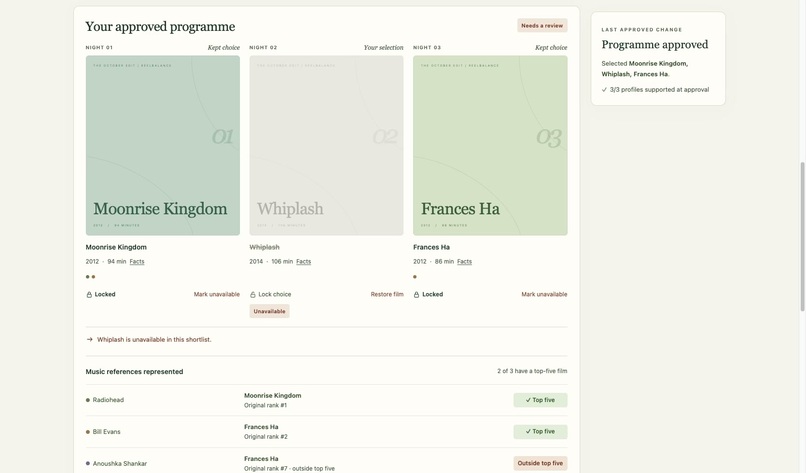Screen dimensions: 806x473
Task: Restore film Whiplash
Action: coord(387,295)
